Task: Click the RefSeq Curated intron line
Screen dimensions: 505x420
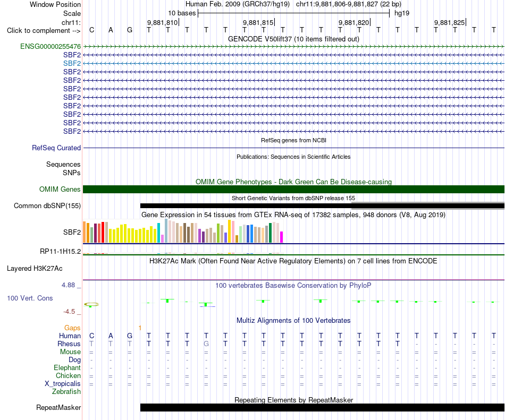Action: coord(293,148)
